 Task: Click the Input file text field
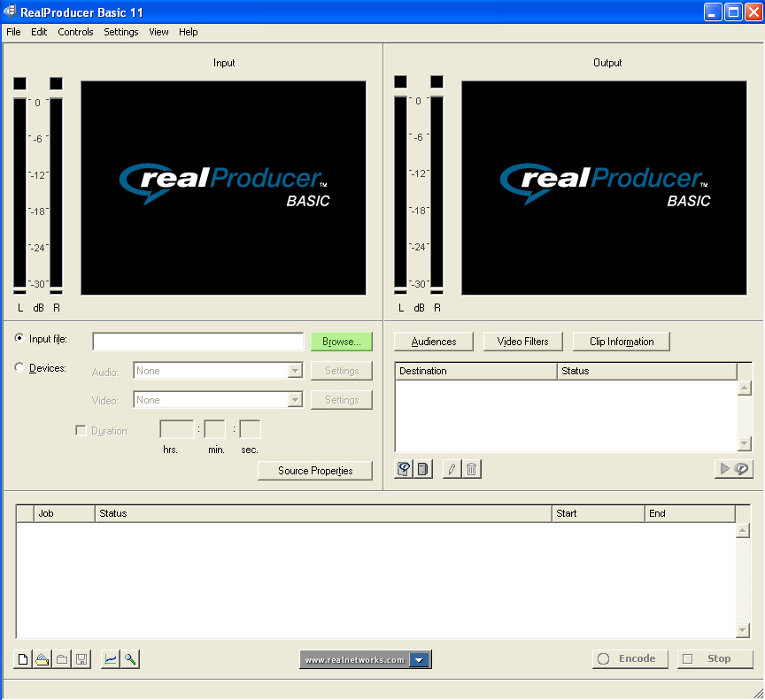(198, 342)
